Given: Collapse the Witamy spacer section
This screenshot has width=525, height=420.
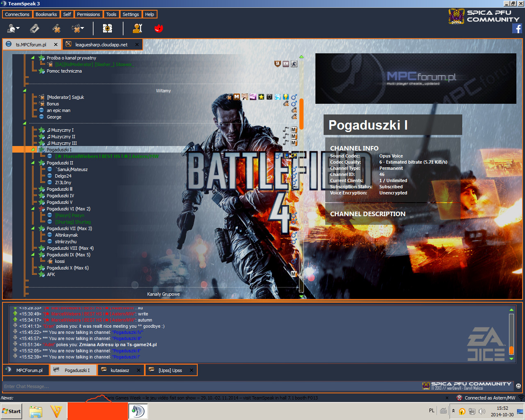Looking at the screenshot, I should tap(25, 91).
